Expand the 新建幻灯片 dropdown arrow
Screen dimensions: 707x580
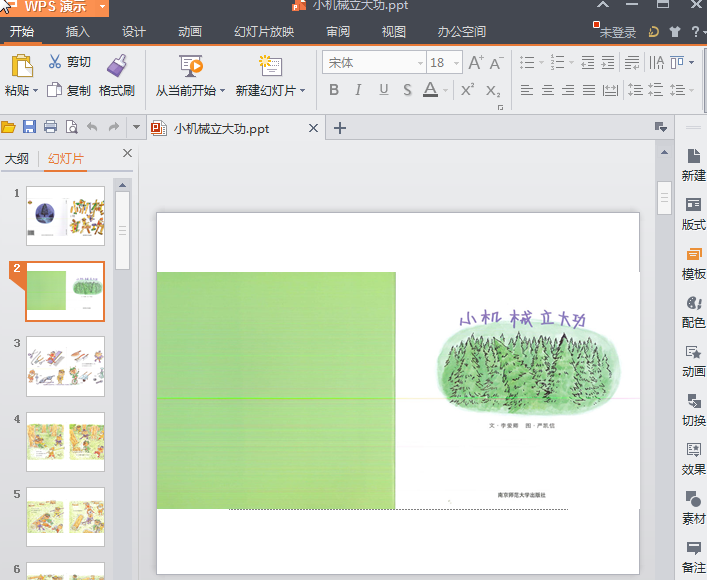[303, 91]
